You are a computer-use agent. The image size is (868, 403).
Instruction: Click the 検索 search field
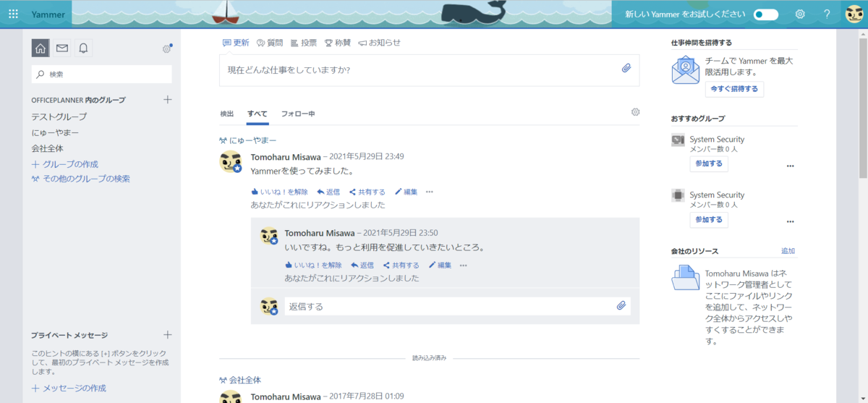(102, 74)
